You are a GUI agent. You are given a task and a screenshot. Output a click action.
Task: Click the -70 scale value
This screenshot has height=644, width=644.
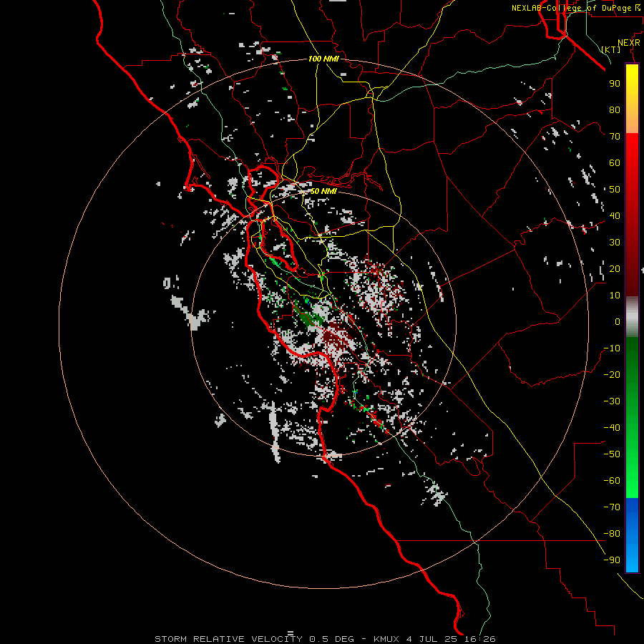coord(612,507)
